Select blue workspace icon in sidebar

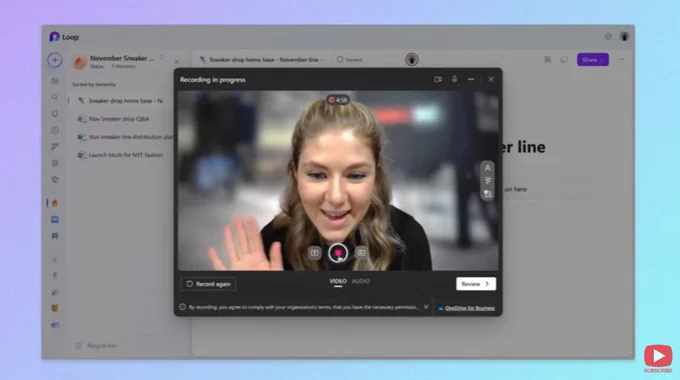[55, 219]
